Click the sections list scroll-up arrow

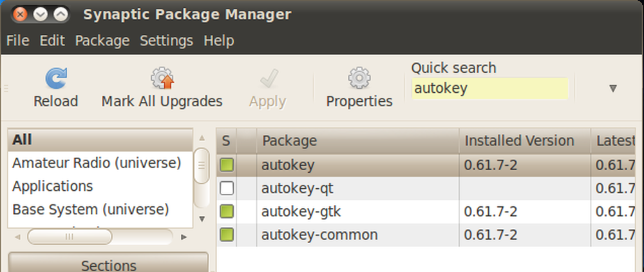pyautogui.click(x=202, y=138)
